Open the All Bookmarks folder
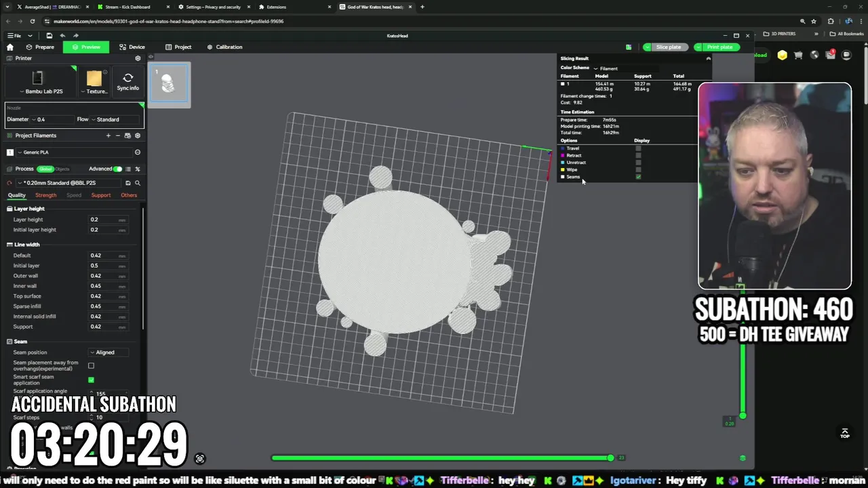Viewport: 868px width, 488px height. coord(847,34)
